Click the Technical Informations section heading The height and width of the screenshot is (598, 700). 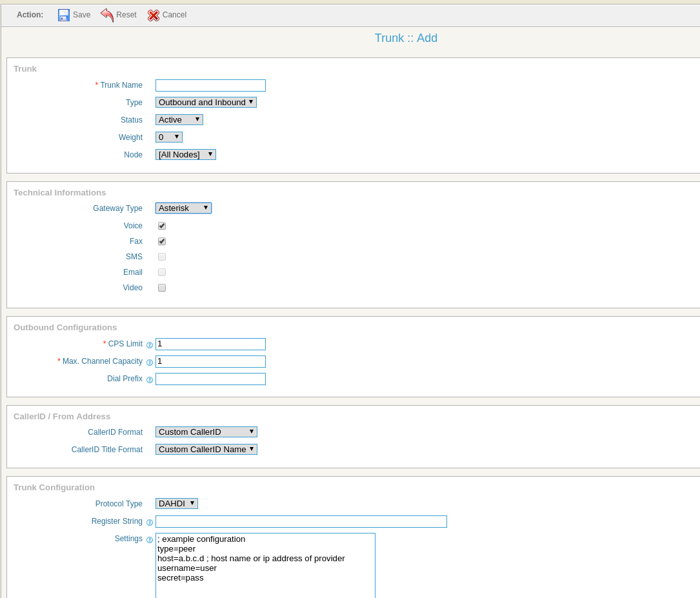(60, 193)
